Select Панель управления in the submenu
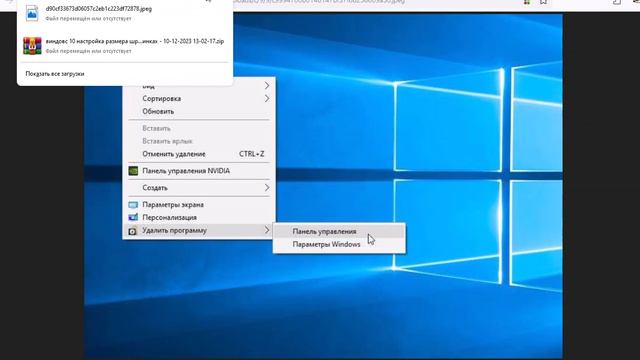Screen dimensions: 640x360 click(339, 231)
